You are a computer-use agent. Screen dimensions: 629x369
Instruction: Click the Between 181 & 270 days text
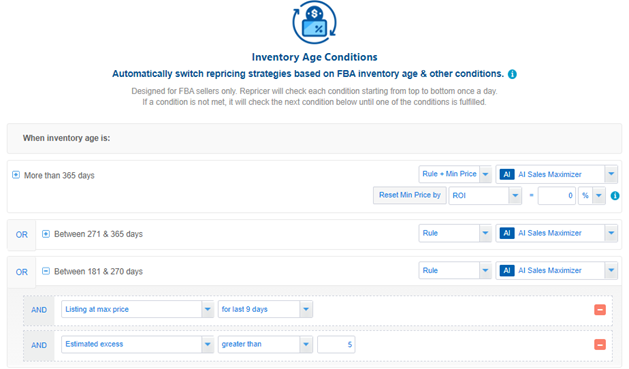(x=98, y=272)
